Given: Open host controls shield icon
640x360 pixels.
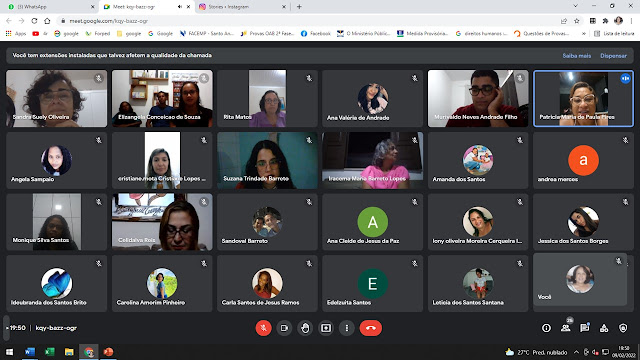Looking at the screenshot, I should [x=623, y=328].
